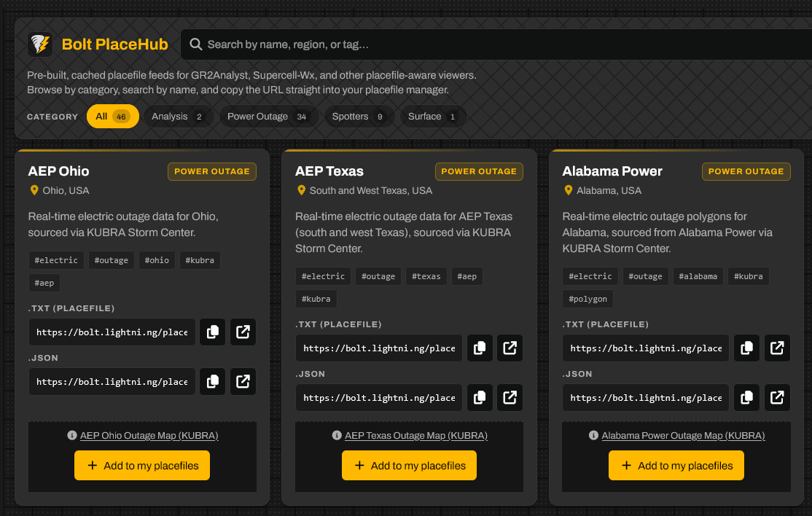Click the #kubra tag on Alabama Power card
812x516 pixels.
[749, 276]
